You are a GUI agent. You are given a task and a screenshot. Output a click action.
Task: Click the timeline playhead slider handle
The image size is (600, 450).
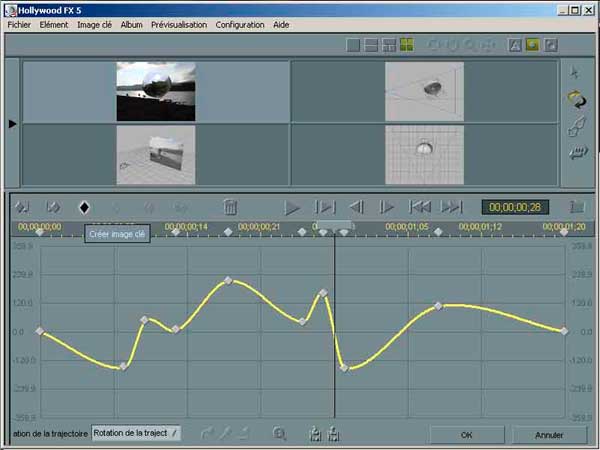[334, 225]
